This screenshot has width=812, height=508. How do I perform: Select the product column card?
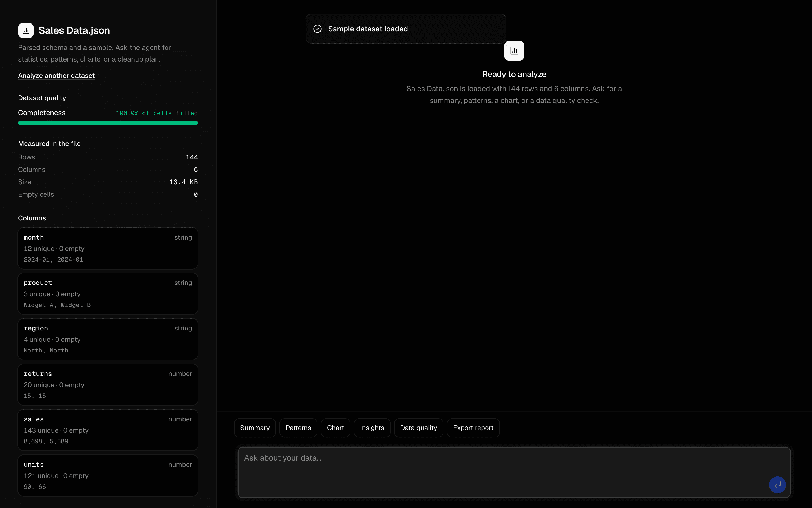[x=108, y=294]
